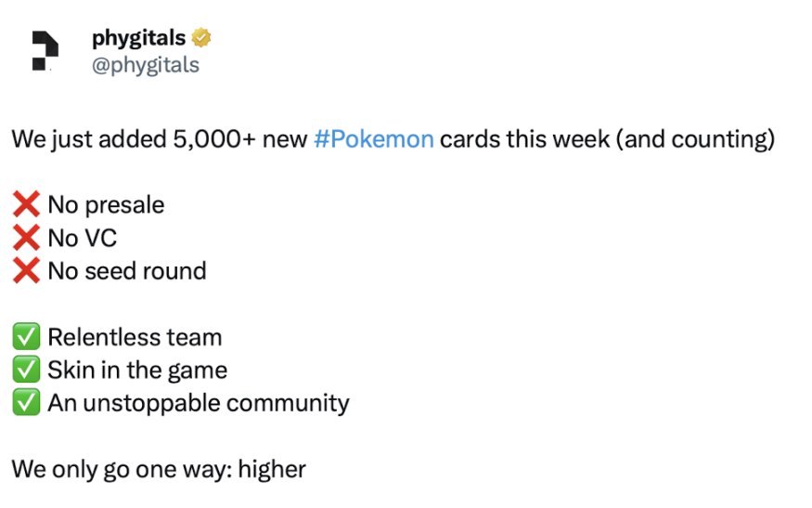Open the #Pokemon hashtag link
The image size is (812, 508).
pos(374,139)
